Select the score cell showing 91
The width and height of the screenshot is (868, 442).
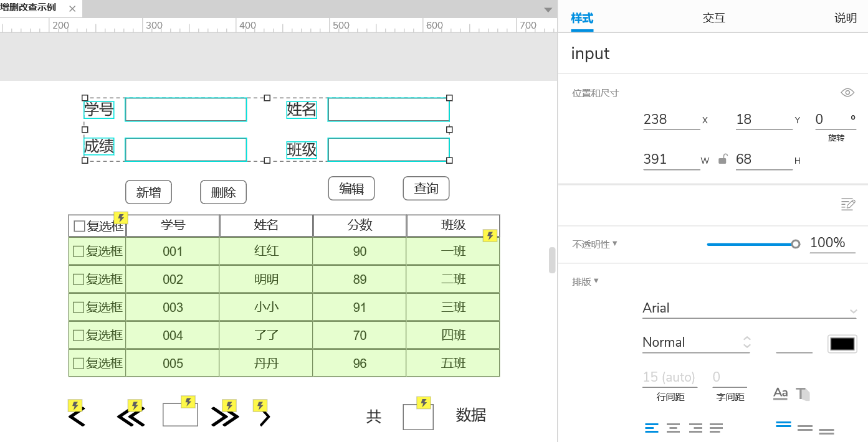[360, 307]
